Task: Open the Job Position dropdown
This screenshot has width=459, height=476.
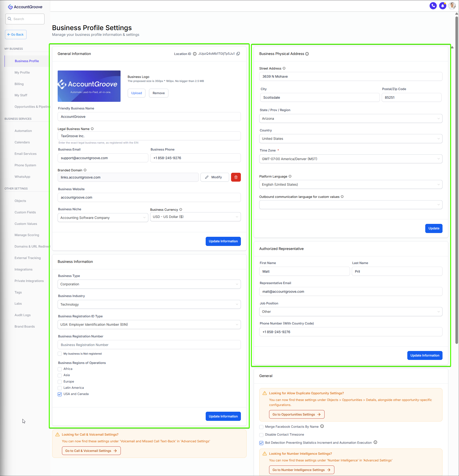Action: (x=351, y=312)
